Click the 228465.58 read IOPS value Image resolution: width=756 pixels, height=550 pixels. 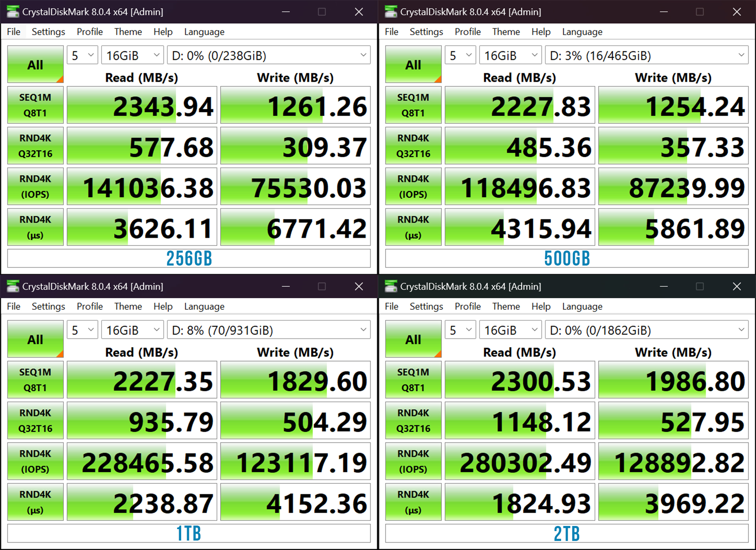(x=142, y=461)
